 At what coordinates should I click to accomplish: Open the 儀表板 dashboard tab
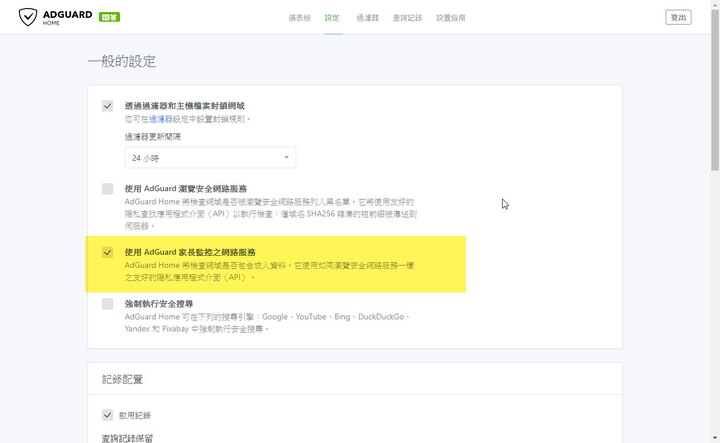(x=300, y=17)
